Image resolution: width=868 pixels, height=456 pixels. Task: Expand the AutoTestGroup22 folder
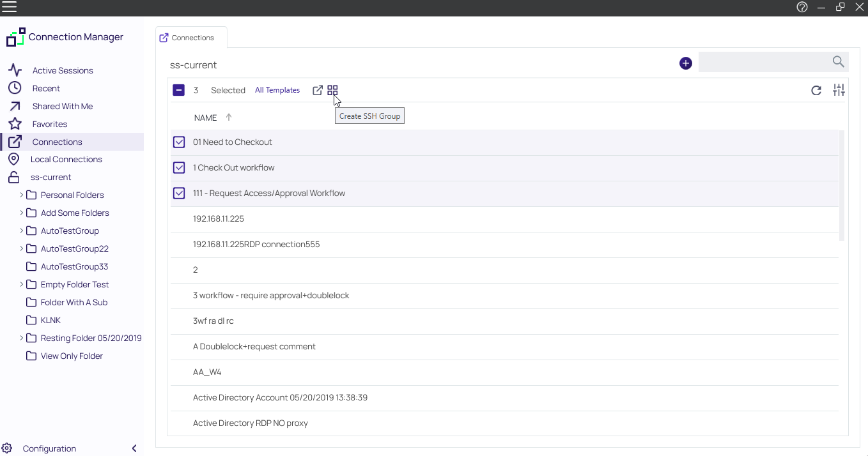click(x=21, y=248)
